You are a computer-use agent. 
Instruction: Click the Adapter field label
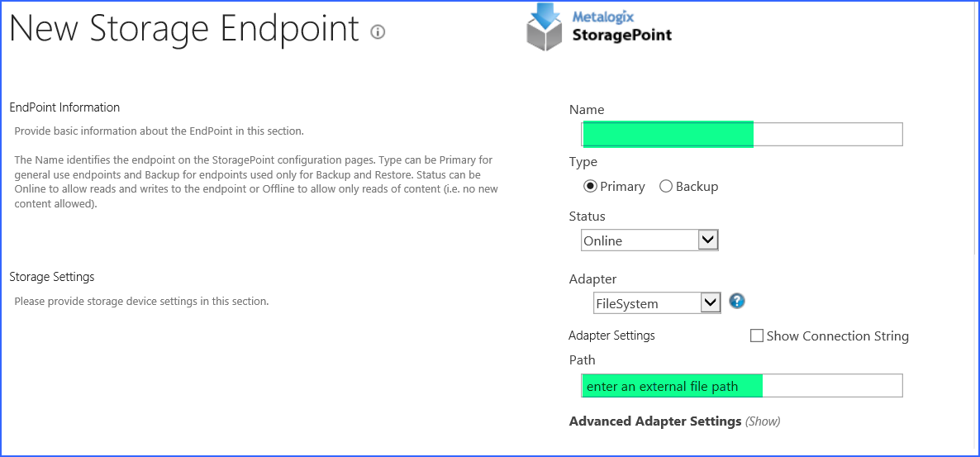point(593,278)
